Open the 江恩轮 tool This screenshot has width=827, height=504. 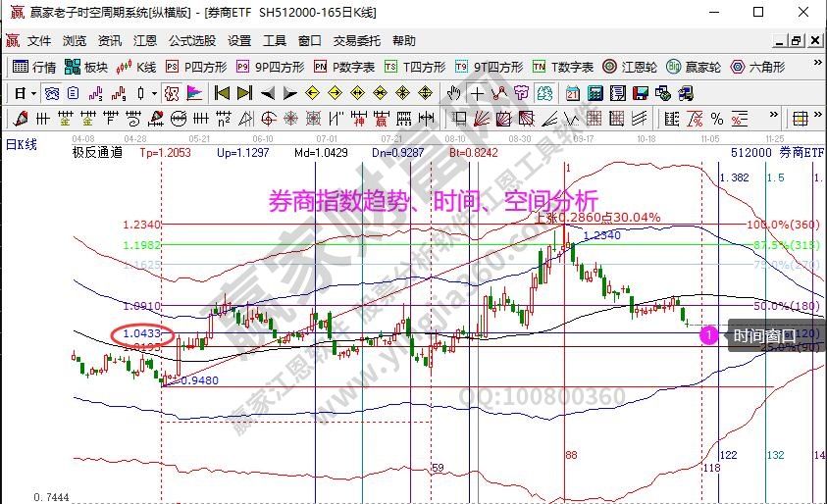pyautogui.click(x=630, y=67)
